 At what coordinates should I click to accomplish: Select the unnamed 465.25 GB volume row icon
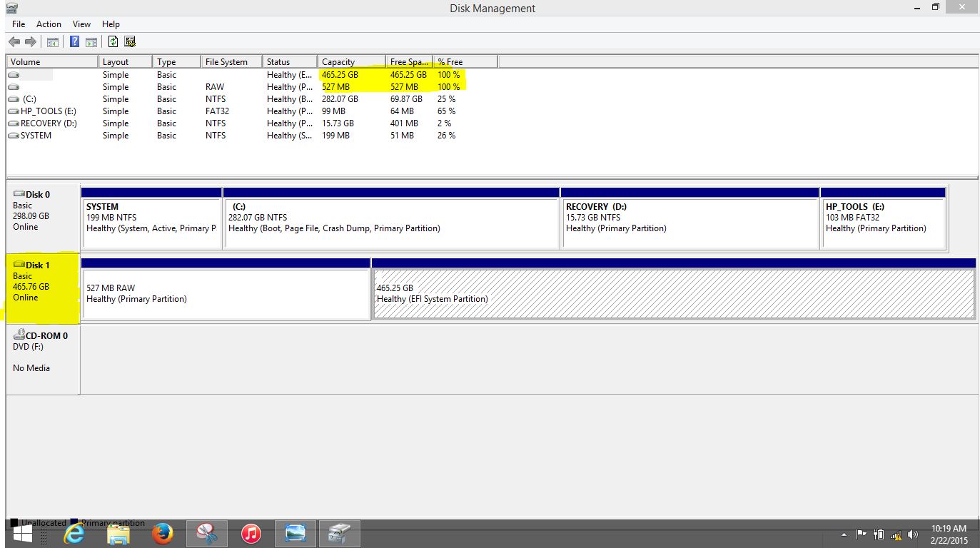coord(14,75)
